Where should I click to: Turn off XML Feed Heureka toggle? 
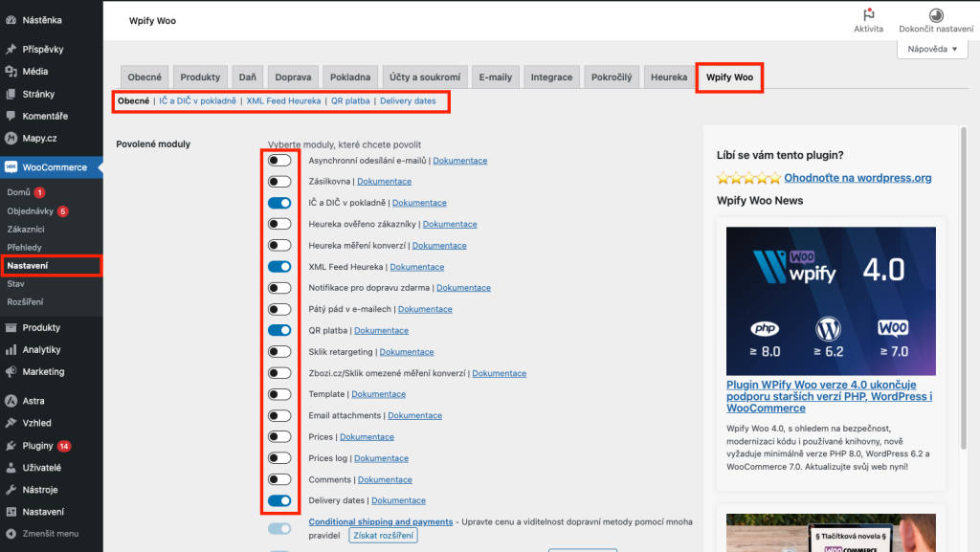click(279, 267)
